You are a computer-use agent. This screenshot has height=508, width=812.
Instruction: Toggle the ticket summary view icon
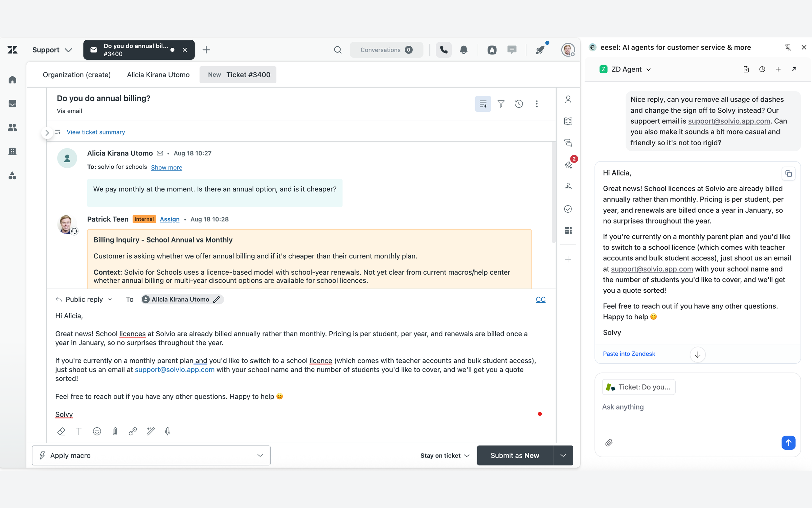pyautogui.click(x=483, y=104)
